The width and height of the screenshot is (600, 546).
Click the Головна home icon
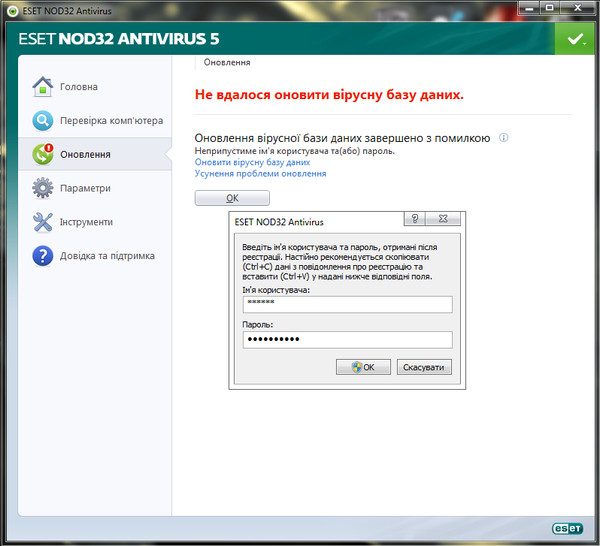42,87
